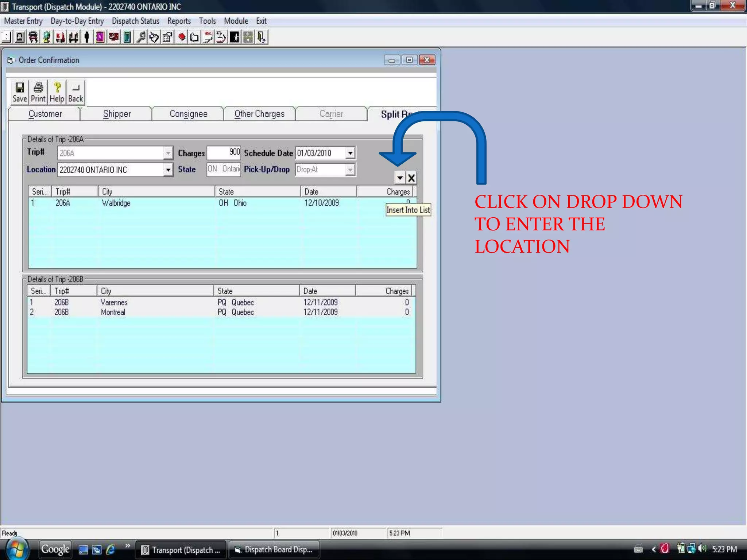
Task: Click the wrench icon in main toolbar
Action: point(141,37)
